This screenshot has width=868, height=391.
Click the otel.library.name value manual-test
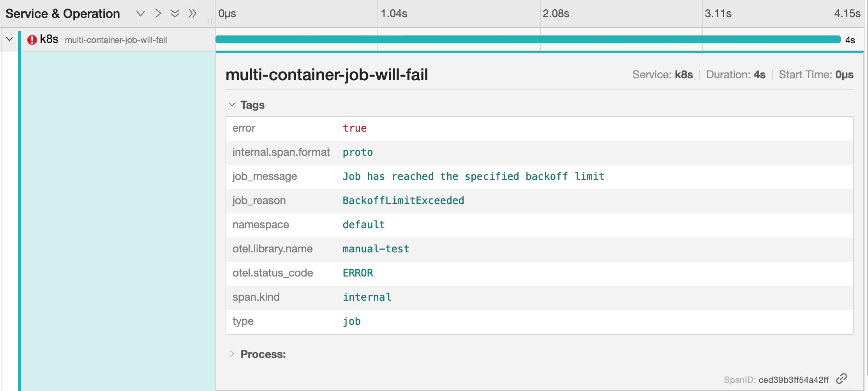375,249
